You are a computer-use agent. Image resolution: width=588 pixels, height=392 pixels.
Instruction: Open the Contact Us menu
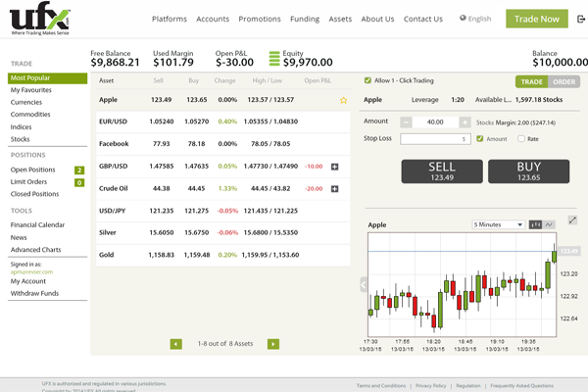click(423, 19)
